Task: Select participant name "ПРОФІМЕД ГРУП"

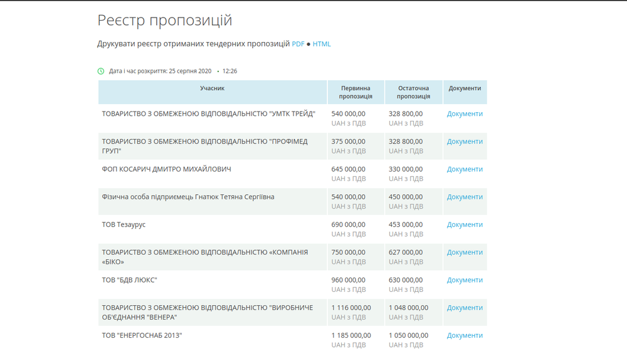Action: click(205, 146)
